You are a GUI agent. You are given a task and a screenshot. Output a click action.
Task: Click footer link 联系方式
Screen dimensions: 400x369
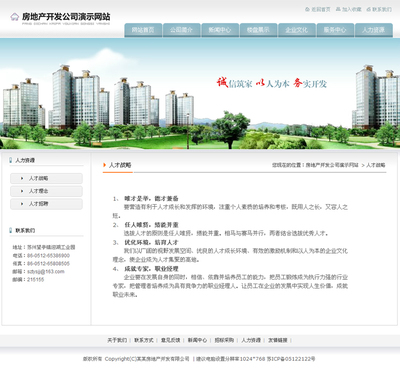pos(144,340)
